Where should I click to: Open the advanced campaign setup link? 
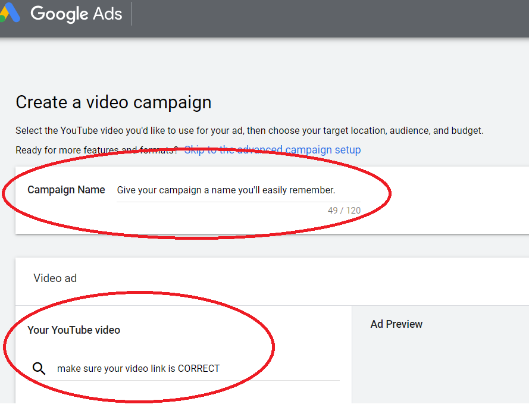(x=273, y=149)
